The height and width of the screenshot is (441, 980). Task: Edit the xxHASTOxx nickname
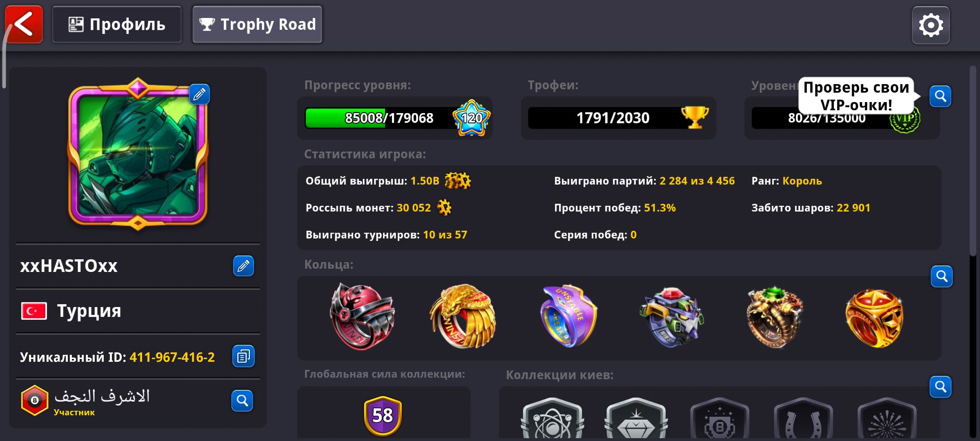243,266
